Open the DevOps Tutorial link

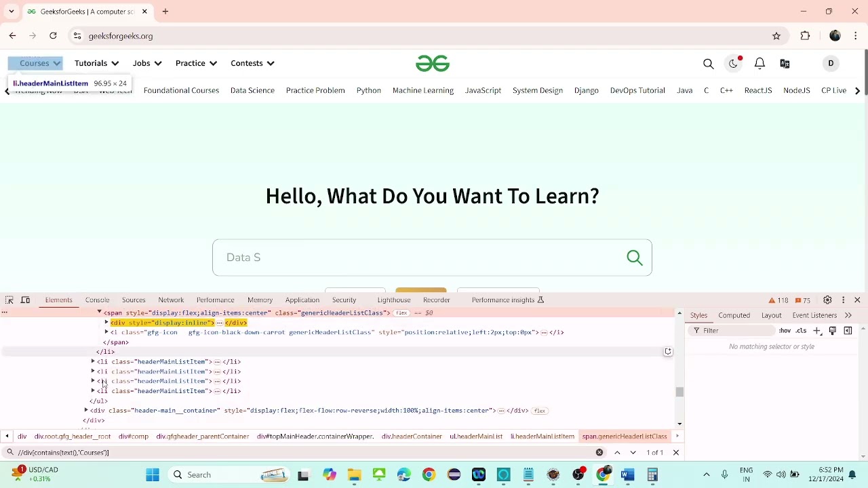point(637,90)
